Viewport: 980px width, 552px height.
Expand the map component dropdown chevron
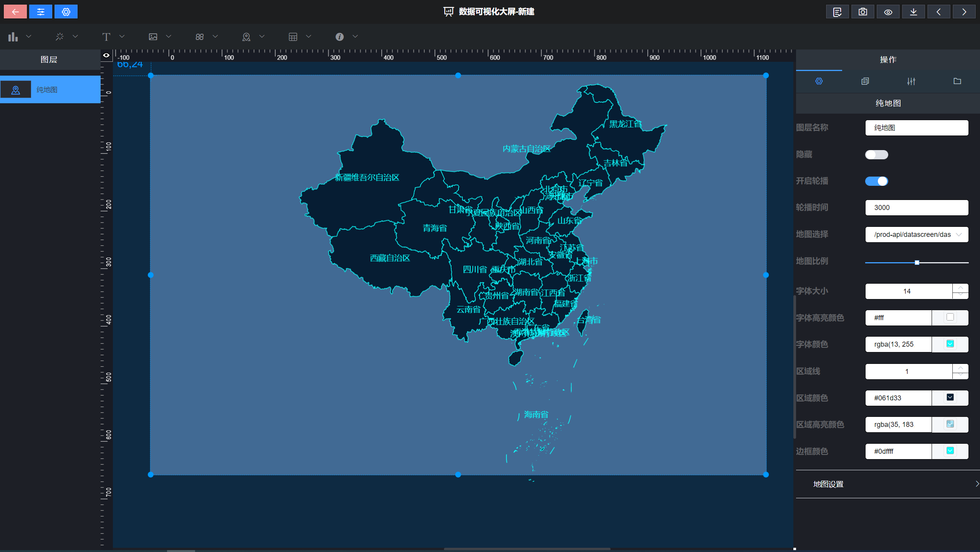(x=262, y=36)
